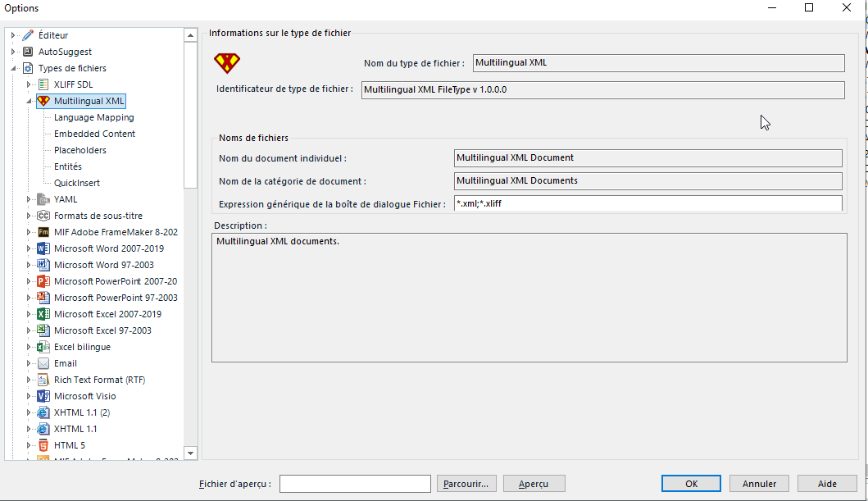Click the Aperçu button
The height and width of the screenshot is (501, 868).
click(534, 484)
